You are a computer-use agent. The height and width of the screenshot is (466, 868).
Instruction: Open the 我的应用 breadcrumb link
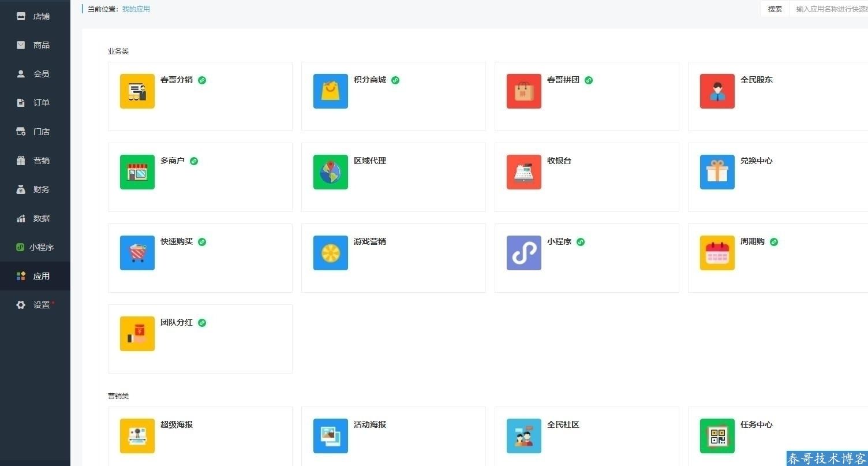pyautogui.click(x=136, y=9)
